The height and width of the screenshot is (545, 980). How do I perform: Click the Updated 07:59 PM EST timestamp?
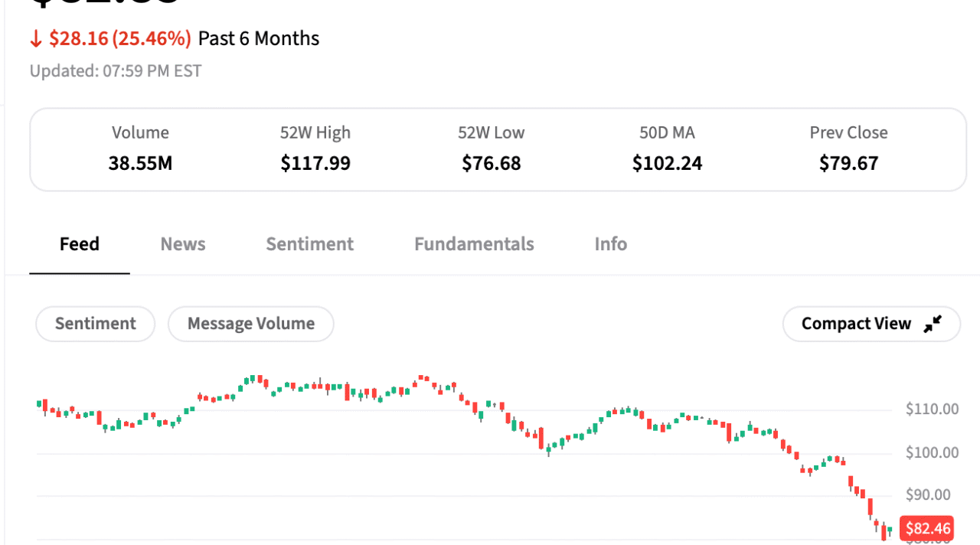pyautogui.click(x=116, y=71)
